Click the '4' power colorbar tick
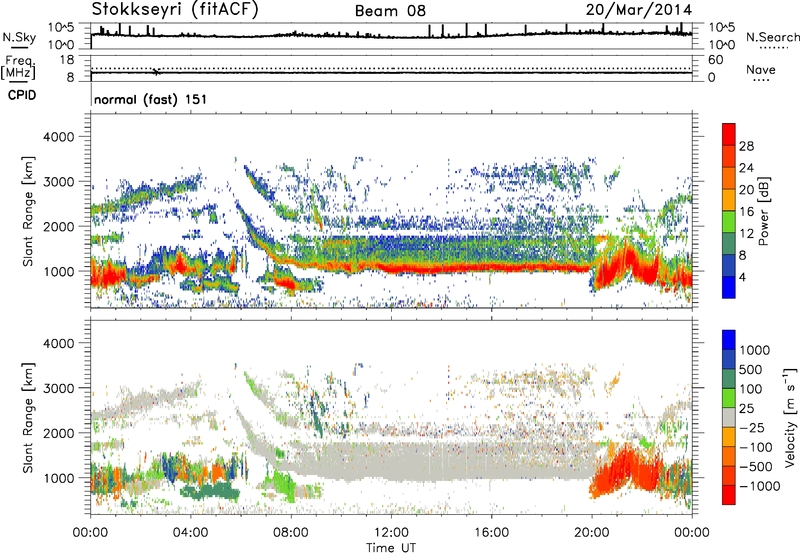This screenshot has height=554, width=800. tap(742, 277)
